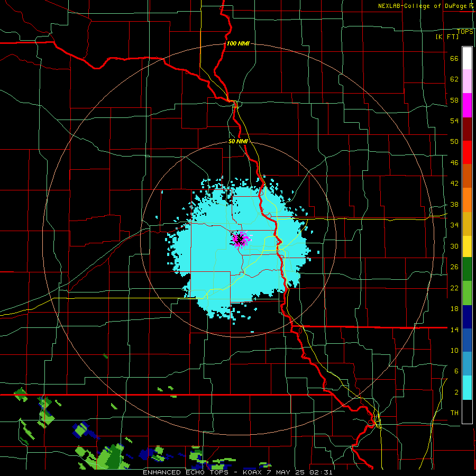
Task: Click the "62" legend value
Action: 454,79
